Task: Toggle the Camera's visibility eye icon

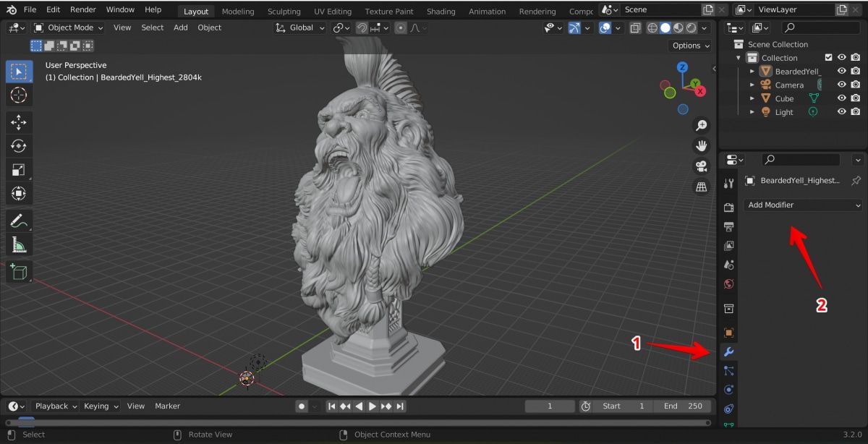Action: [841, 85]
